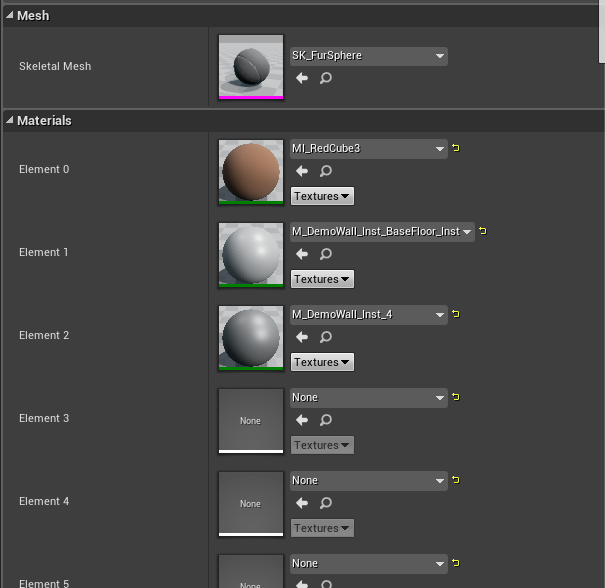605x588 pixels.
Task: Open the SK_FurSphere skeletal mesh dropdown
Action: 368,56
